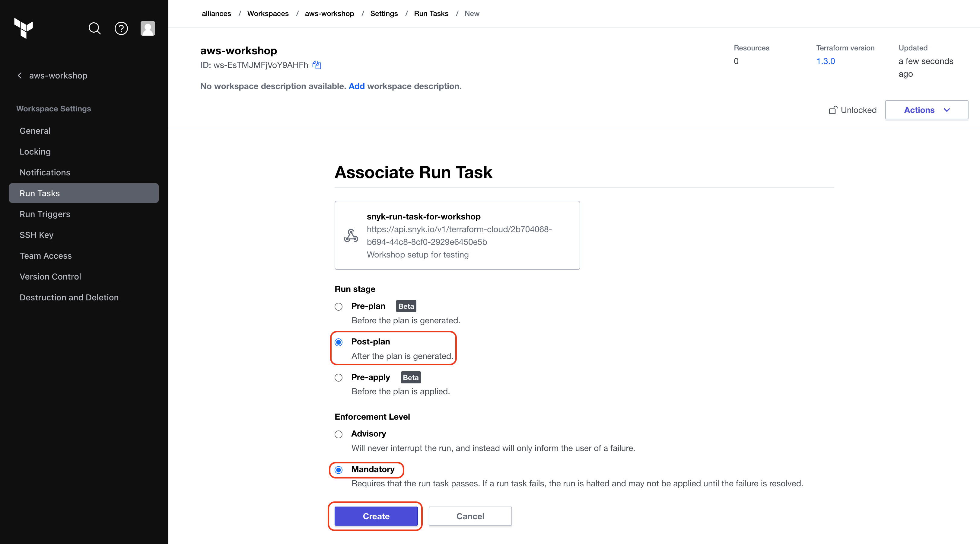Click the user avatar icon
Image resolution: width=980 pixels, height=544 pixels.
[x=148, y=28]
